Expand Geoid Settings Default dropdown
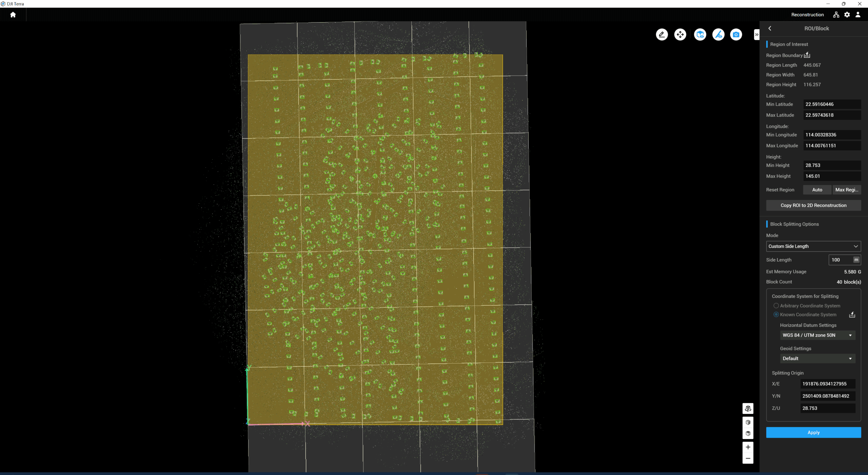This screenshot has width=868, height=475. tap(817, 359)
